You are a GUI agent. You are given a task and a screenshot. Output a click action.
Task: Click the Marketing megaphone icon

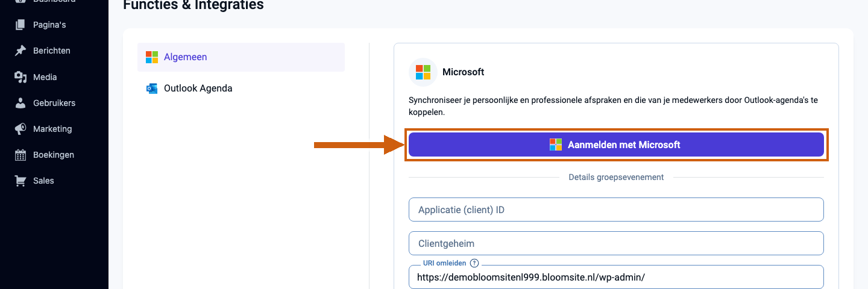(x=20, y=129)
